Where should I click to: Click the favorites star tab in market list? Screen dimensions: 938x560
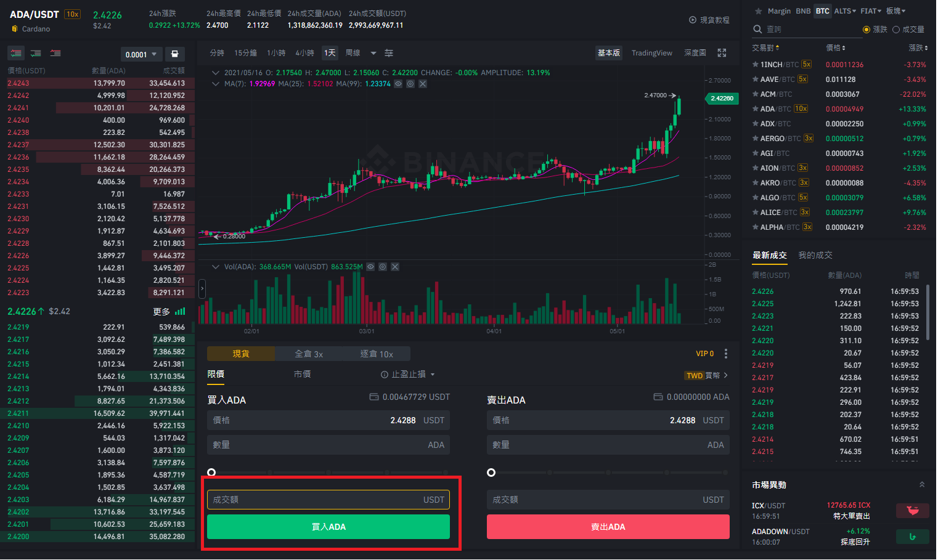pyautogui.click(x=758, y=11)
